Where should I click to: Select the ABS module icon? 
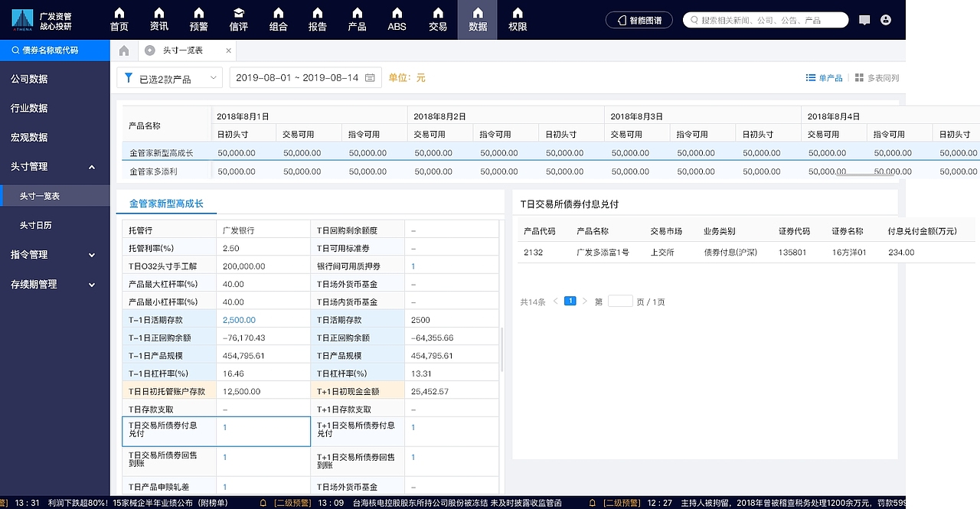tap(397, 19)
